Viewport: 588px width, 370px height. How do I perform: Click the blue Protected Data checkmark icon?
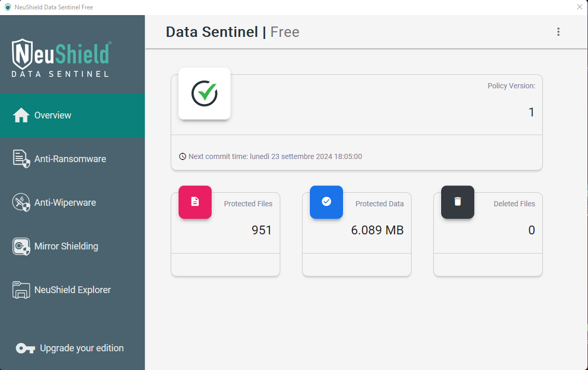[326, 202]
